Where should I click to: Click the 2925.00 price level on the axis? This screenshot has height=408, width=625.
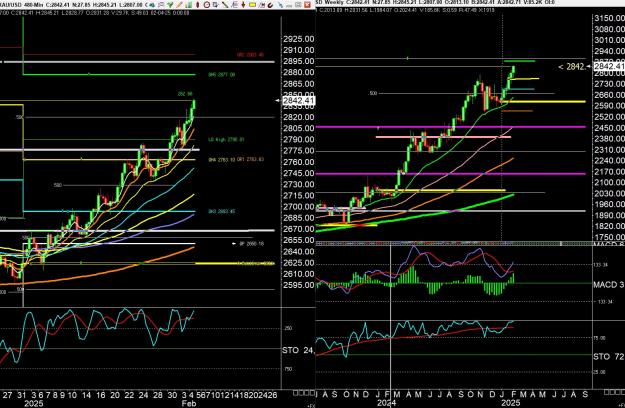[299, 39]
